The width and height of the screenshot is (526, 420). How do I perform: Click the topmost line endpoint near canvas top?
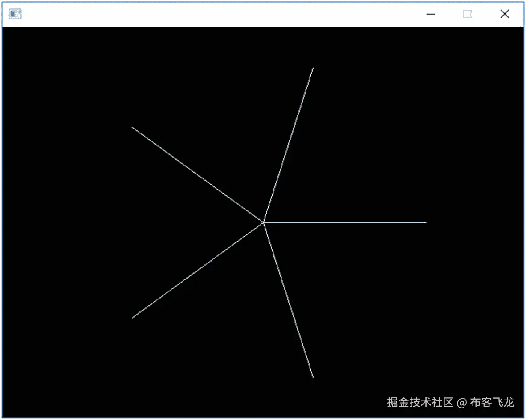(313, 69)
